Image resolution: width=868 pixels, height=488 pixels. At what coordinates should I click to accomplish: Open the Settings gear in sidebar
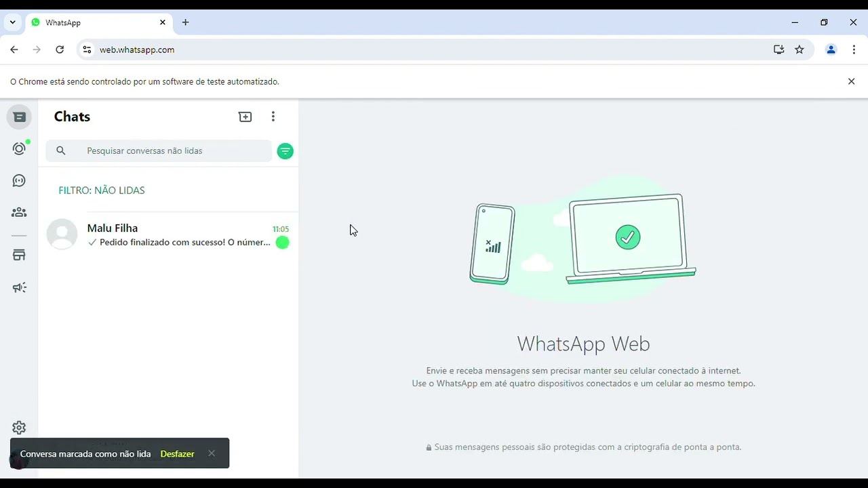[x=19, y=428]
